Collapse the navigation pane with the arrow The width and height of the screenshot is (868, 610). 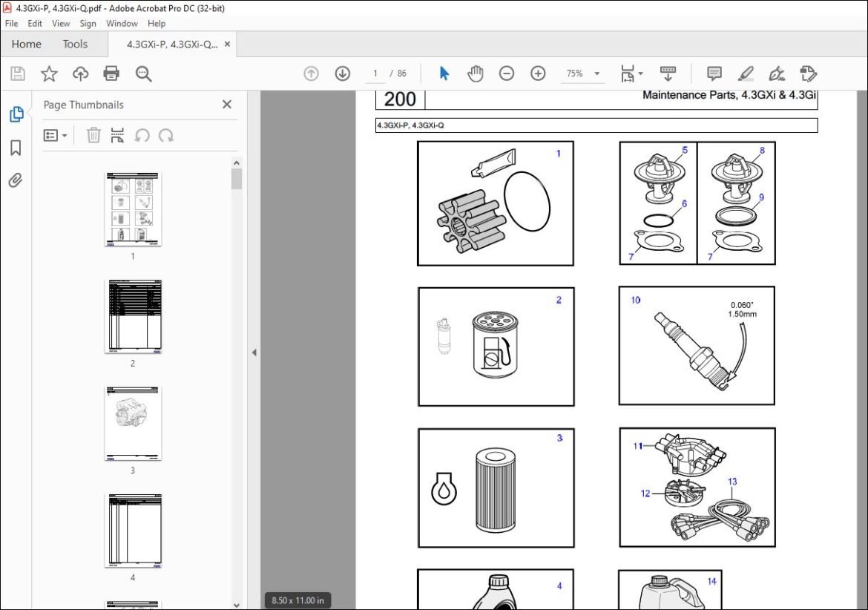pyautogui.click(x=254, y=352)
